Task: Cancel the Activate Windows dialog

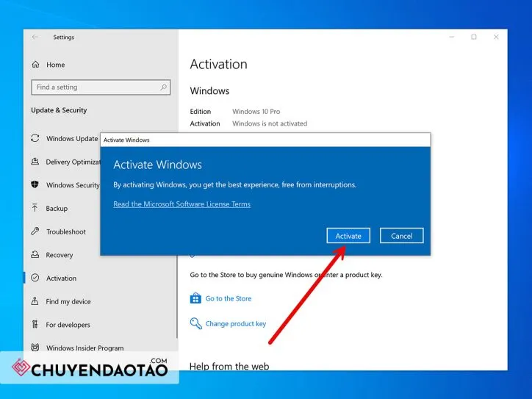Action: [401, 236]
